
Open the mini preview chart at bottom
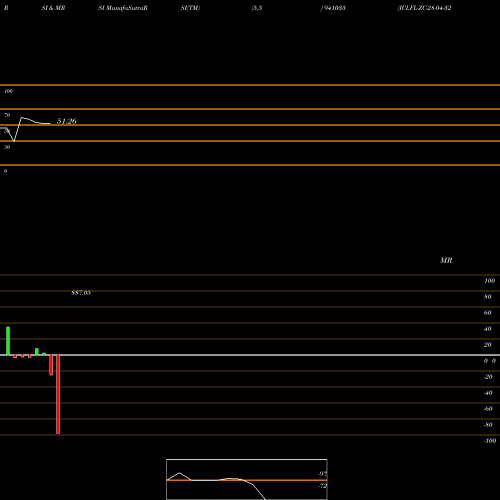(x=247, y=479)
